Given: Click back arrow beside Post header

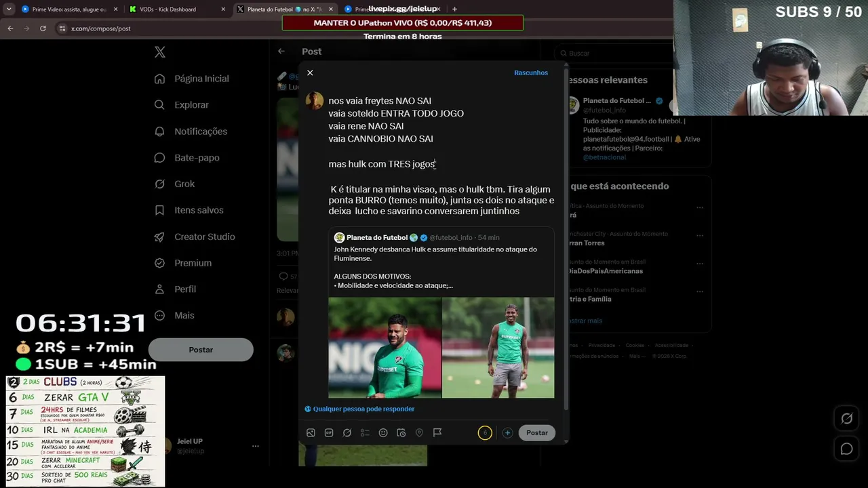Looking at the screenshot, I should click(281, 52).
